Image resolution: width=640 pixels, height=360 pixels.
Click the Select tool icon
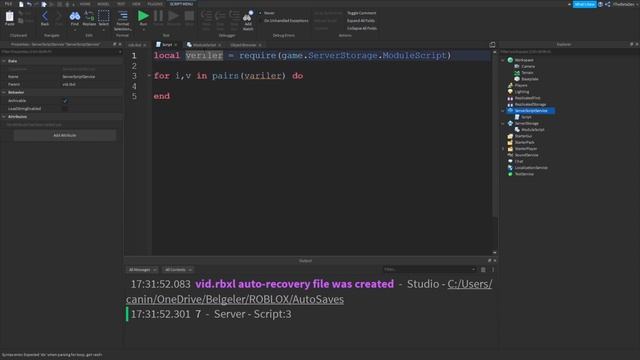point(104,16)
